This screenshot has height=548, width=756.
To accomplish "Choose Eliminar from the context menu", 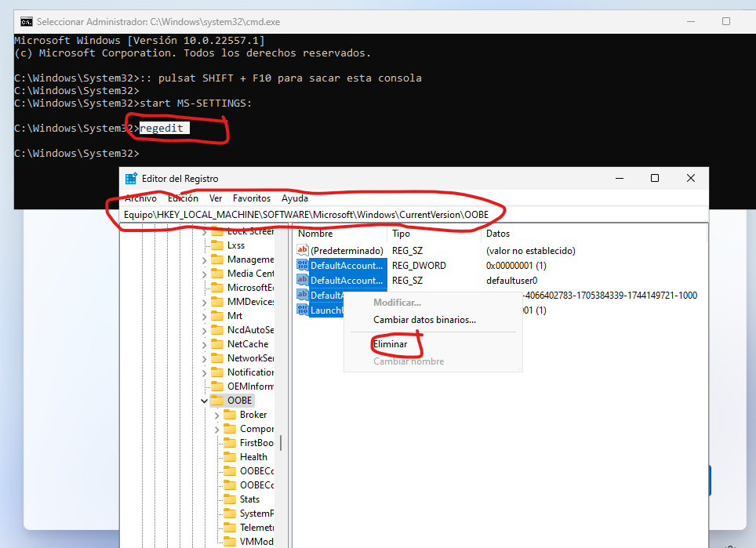I will coord(390,344).
